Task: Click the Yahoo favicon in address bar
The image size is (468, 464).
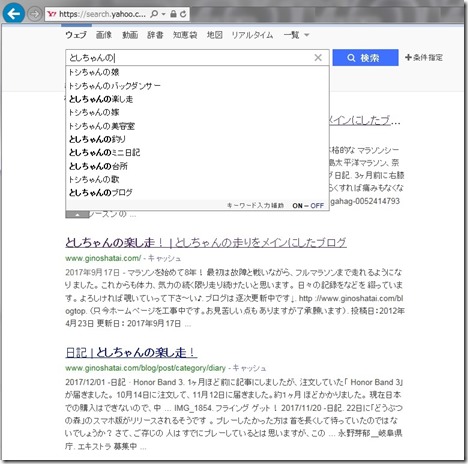Action: coord(52,14)
